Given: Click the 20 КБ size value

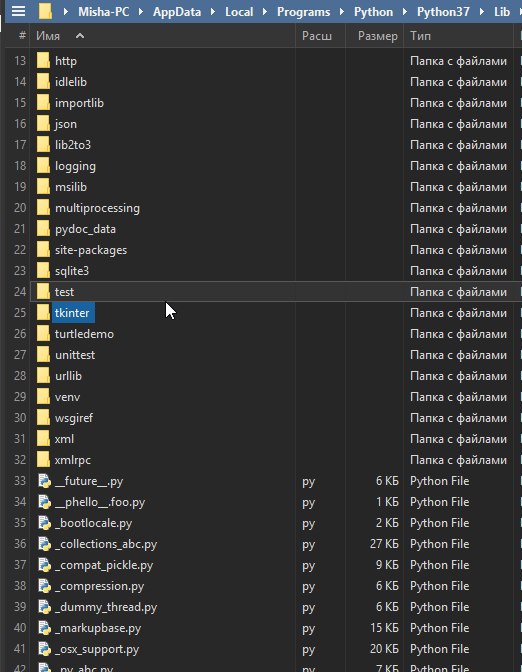Looking at the screenshot, I should (384, 649).
